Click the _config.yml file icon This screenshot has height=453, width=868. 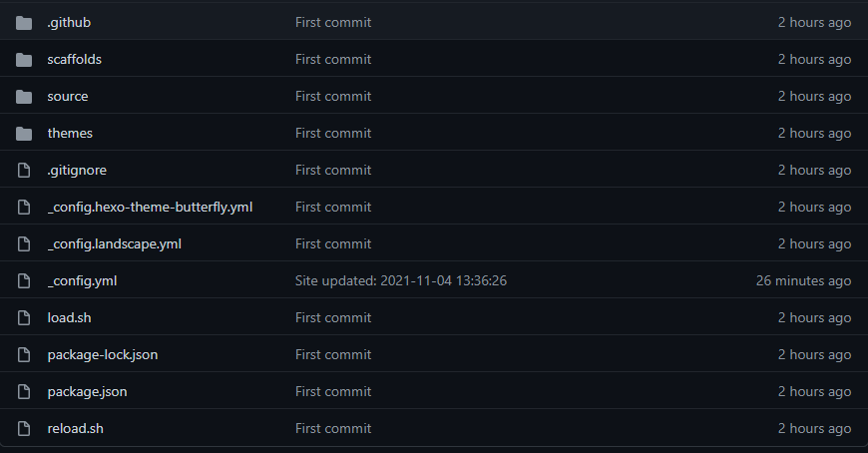click(24, 280)
